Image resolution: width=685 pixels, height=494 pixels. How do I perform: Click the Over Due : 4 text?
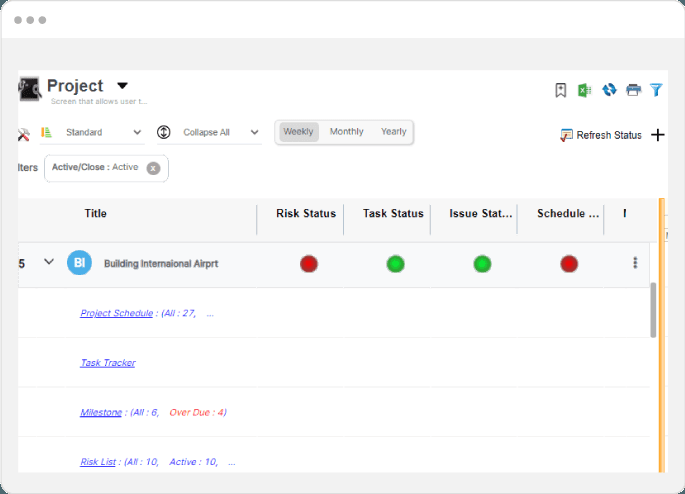[198, 412]
